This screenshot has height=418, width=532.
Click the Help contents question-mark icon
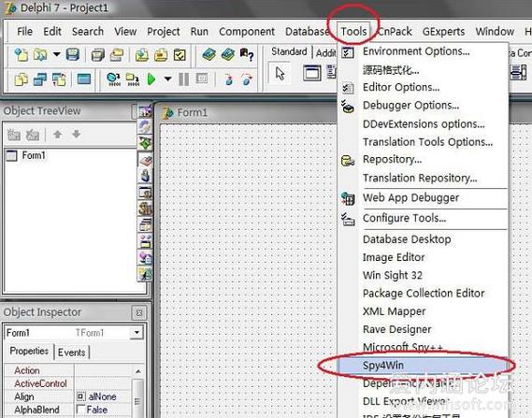point(247,54)
